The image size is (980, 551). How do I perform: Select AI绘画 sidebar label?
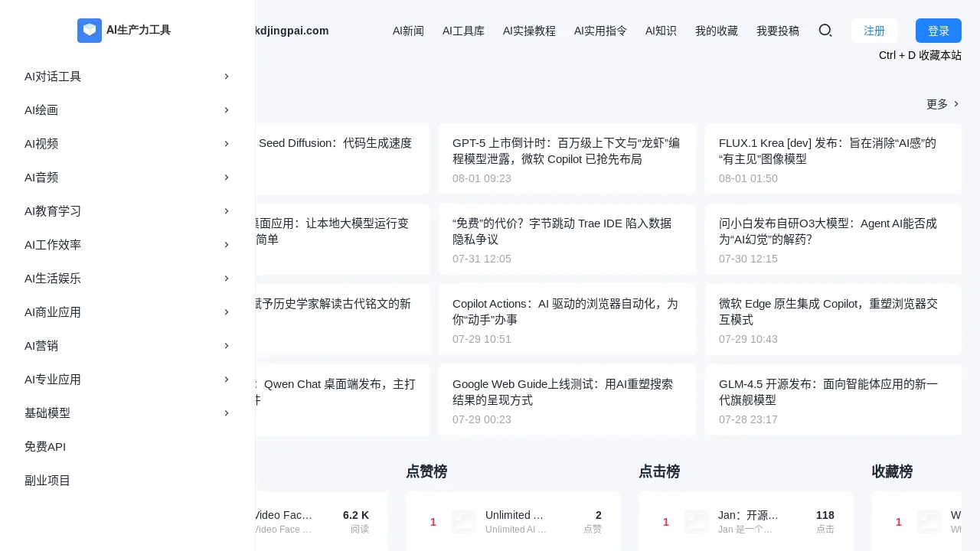pos(41,110)
